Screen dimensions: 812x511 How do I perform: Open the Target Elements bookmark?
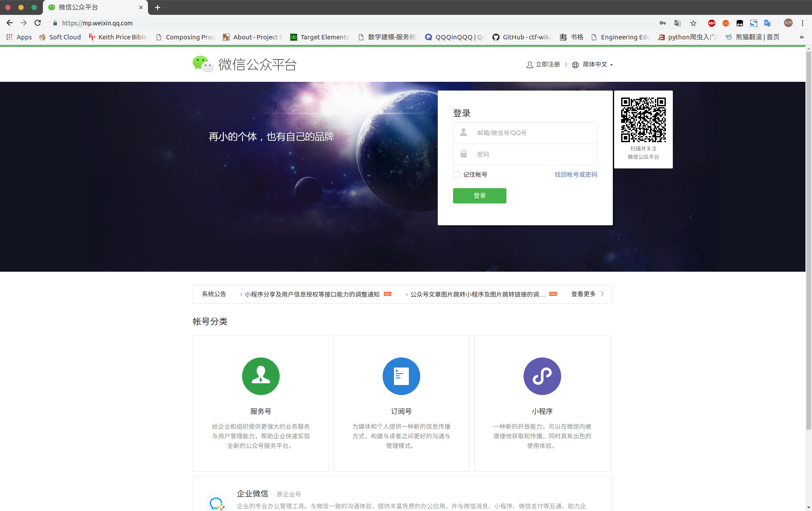[320, 37]
